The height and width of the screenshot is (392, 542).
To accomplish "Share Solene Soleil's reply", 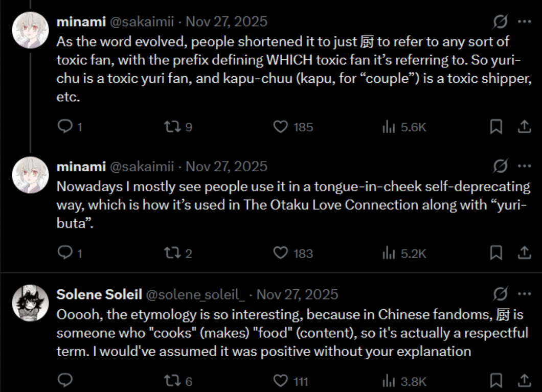I will tap(524, 380).
